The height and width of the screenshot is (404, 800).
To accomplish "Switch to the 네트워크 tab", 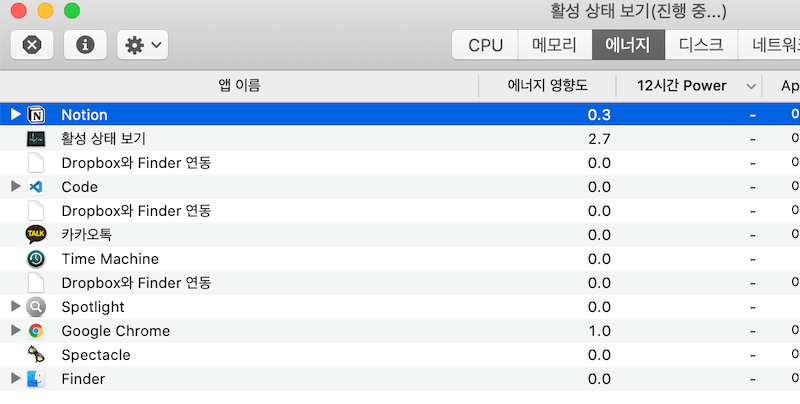I will (769, 45).
